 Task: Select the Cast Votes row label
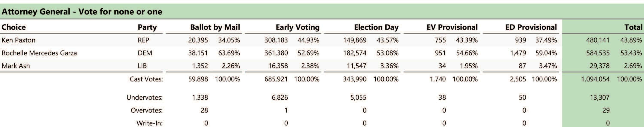146,79
